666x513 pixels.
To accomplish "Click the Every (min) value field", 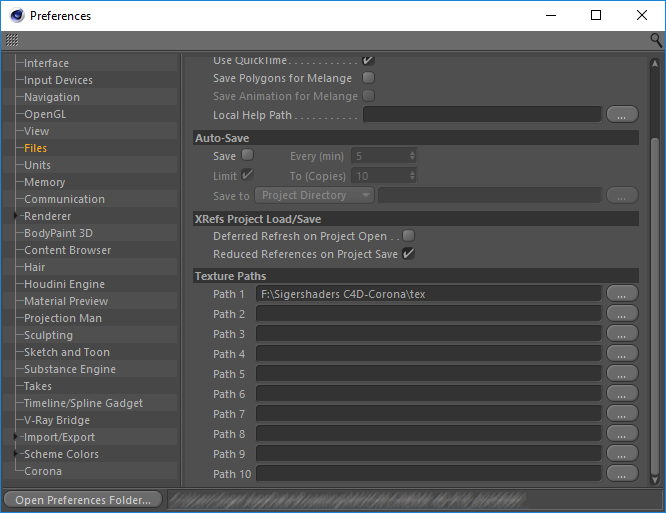I will pyautogui.click(x=380, y=156).
